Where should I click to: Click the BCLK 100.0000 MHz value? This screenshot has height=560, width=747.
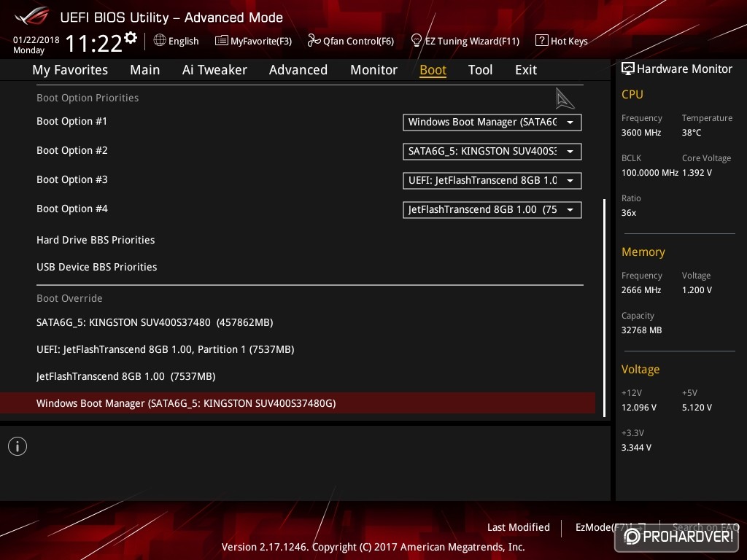[x=650, y=173]
